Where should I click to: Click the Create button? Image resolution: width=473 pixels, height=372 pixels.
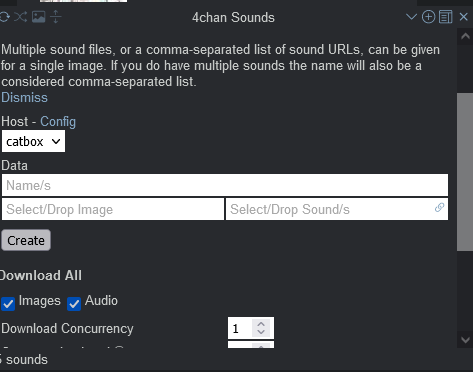[26, 240]
